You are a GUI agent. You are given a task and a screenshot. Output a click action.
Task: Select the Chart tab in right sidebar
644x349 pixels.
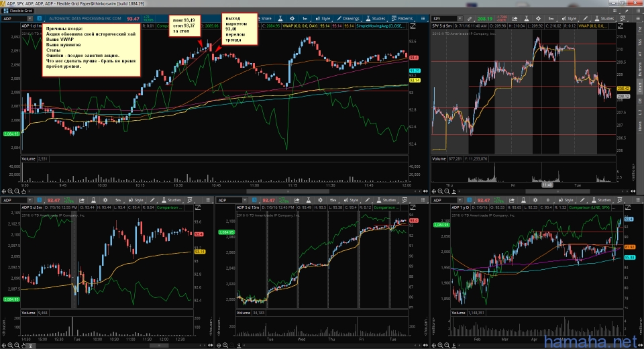(x=639, y=87)
